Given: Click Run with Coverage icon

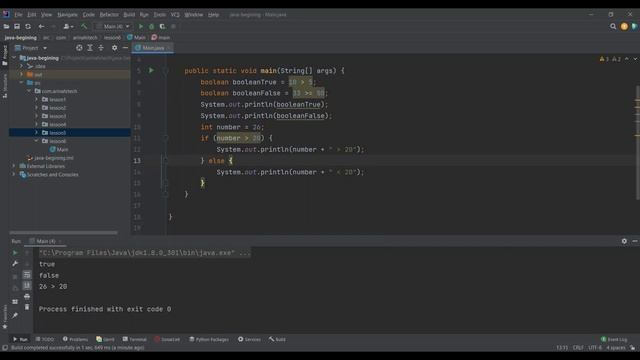Looking at the screenshot, I should (x=162, y=27).
